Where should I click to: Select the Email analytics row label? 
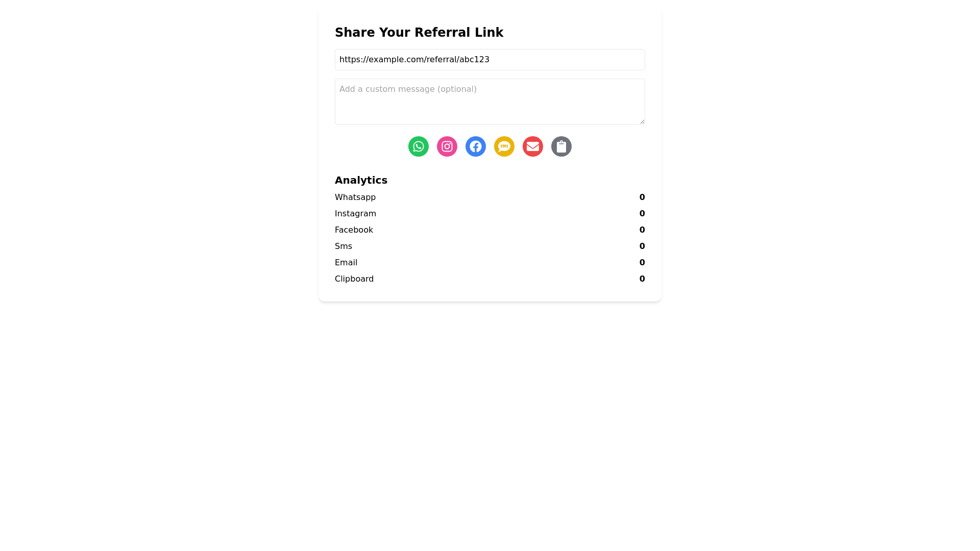(x=346, y=263)
